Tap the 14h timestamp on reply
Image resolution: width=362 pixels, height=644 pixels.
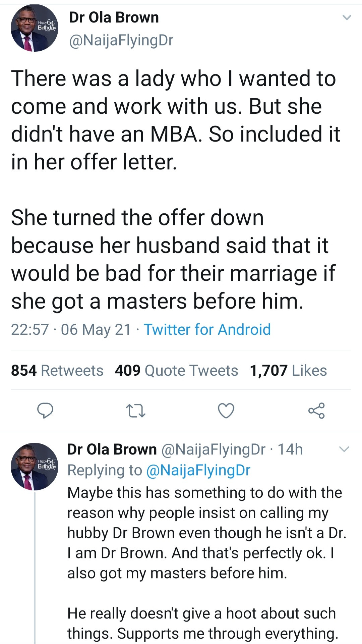[290, 449]
